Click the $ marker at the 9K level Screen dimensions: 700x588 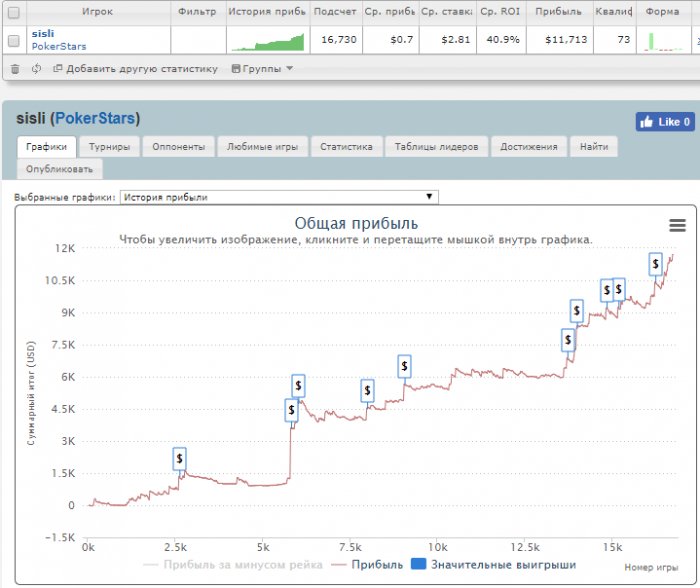[577, 311]
